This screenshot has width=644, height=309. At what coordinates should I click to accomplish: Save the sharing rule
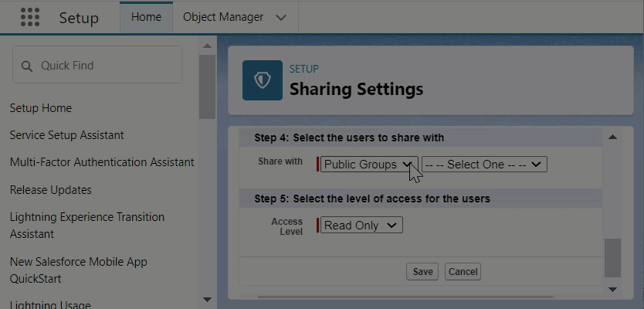pyautogui.click(x=422, y=272)
